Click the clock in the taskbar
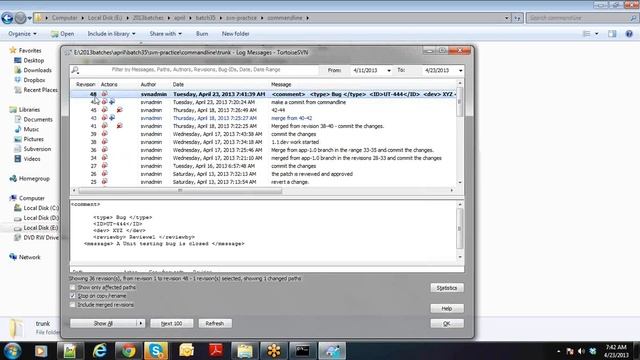The width and height of the screenshot is (640, 360). [x=616, y=351]
